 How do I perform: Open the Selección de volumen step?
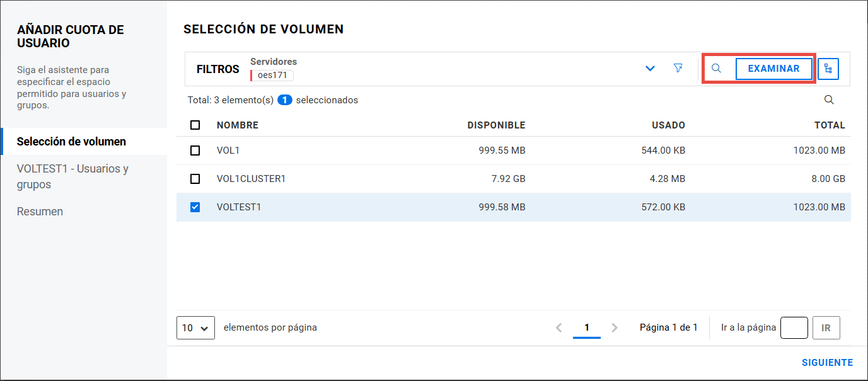tap(71, 142)
